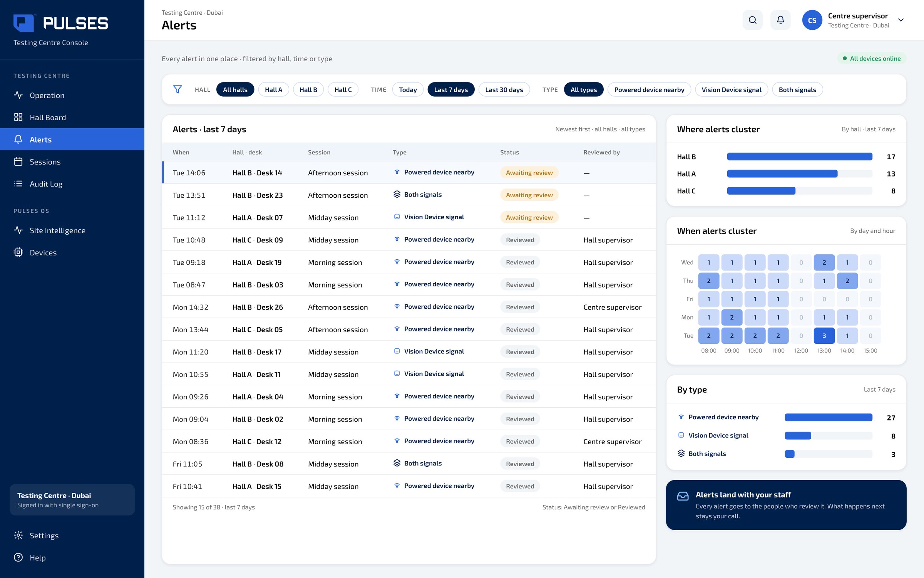Click the Site Intelligence icon
The image size is (924, 578).
click(18, 230)
